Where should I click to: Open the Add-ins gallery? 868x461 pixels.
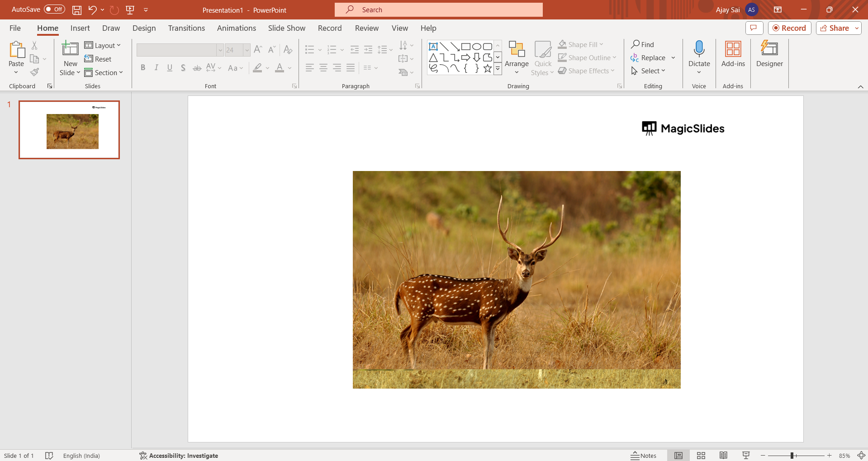click(x=733, y=49)
